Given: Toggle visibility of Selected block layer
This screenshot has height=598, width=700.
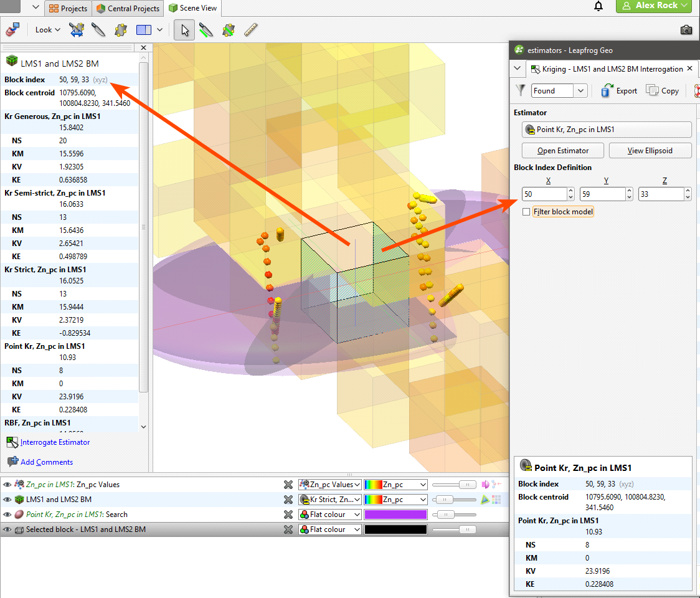Looking at the screenshot, I should (7, 529).
